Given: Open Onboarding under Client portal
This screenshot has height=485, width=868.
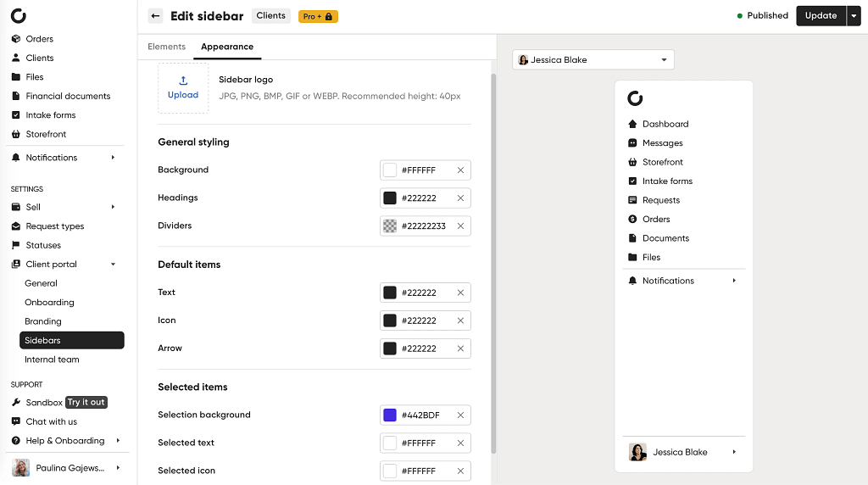Looking at the screenshot, I should pos(49,303).
